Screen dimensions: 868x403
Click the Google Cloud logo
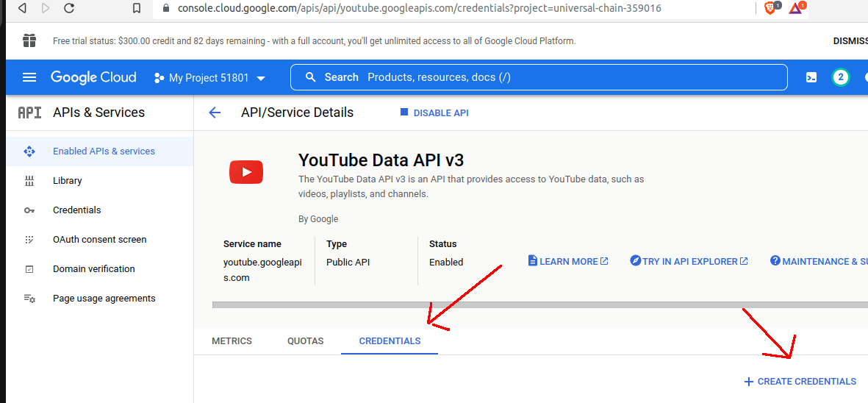93,77
